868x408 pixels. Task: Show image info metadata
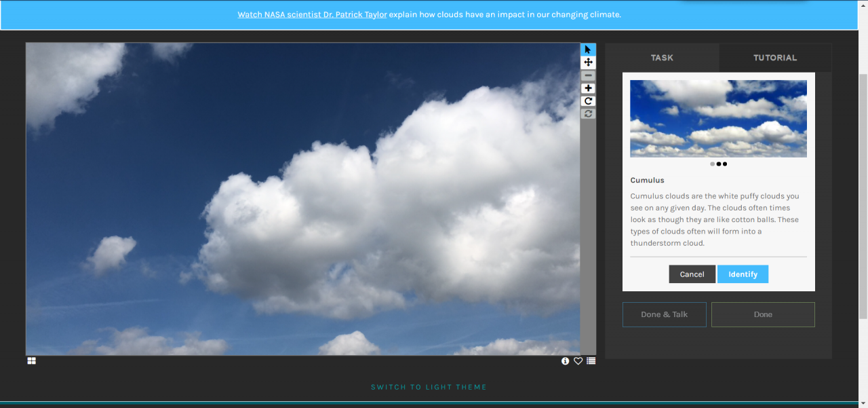(565, 361)
